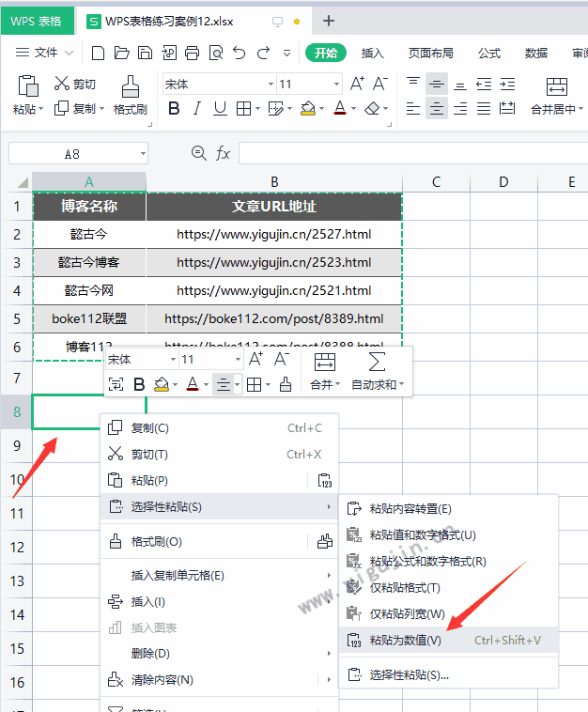This screenshot has height=712, width=588.
Task: Click the Print icon in quick toolbar
Action: [192, 54]
